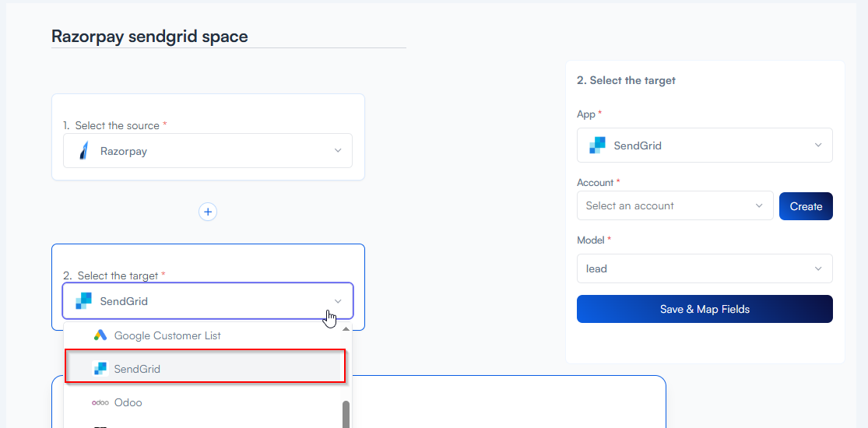Open the App dropdown chevron in right panel
Screen dimensions: 868x428
818,146
